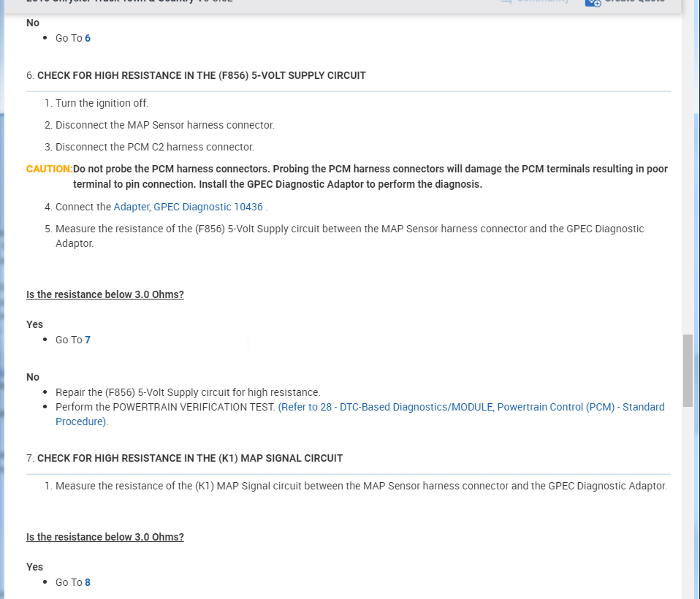Click the step 'Turn the ignition off.'
The width and height of the screenshot is (700, 599).
coord(102,103)
